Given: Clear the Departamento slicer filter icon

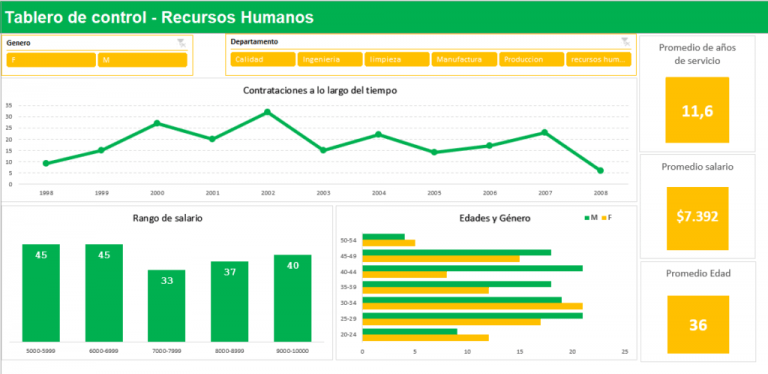Looking at the screenshot, I should pos(625,42).
